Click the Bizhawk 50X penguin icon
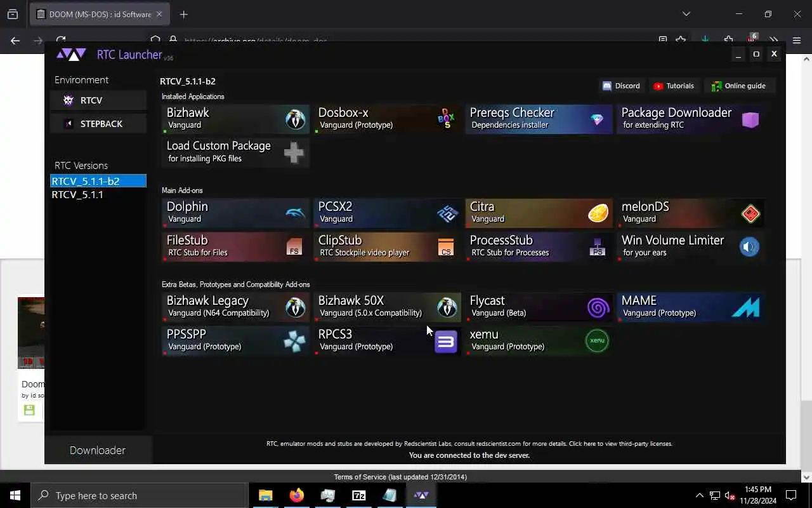 (447, 307)
